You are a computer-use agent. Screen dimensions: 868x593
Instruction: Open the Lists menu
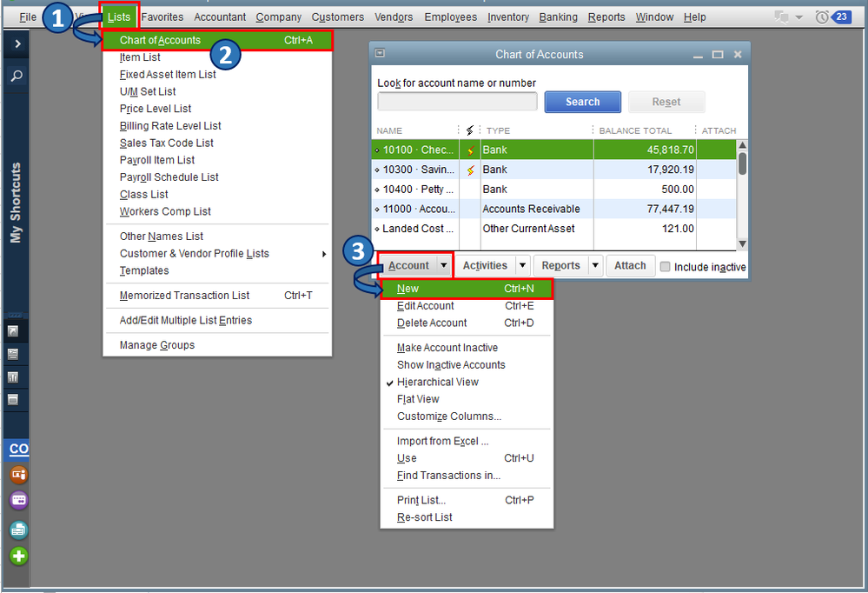pyautogui.click(x=119, y=17)
